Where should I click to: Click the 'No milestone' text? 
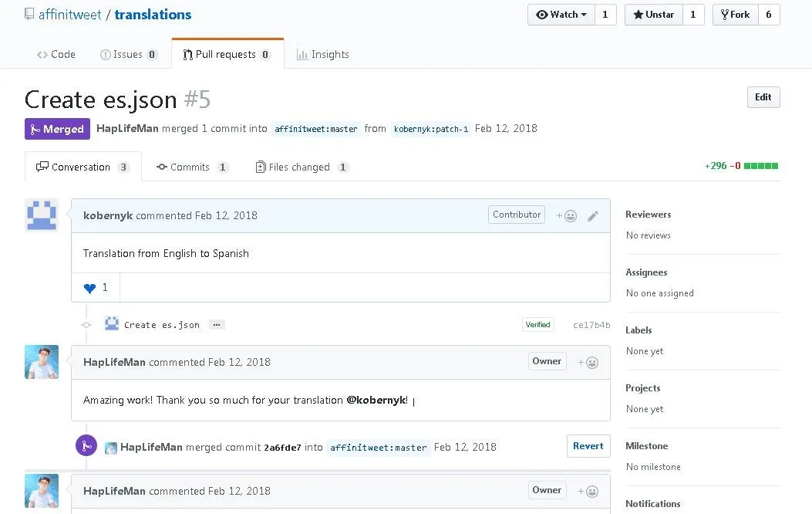[x=653, y=467]
